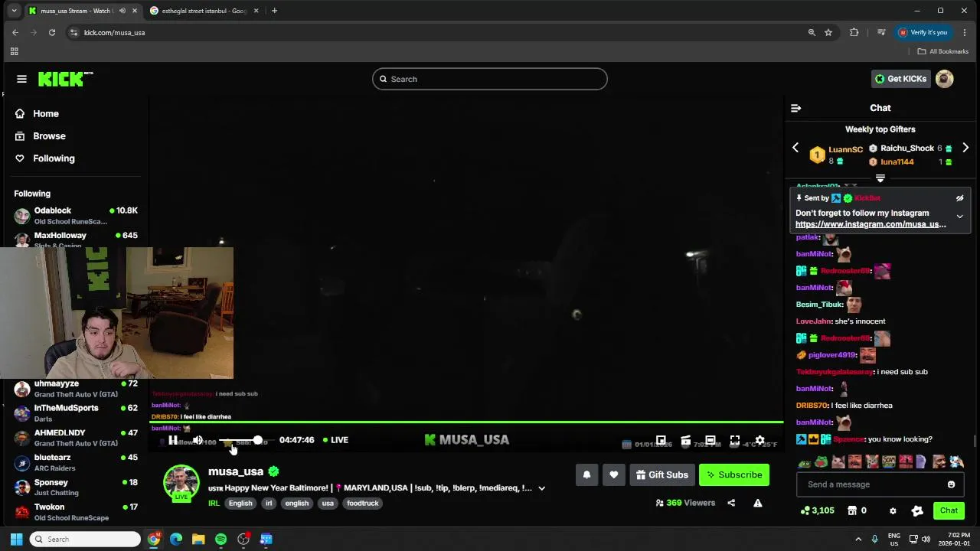Open the emote picker smiley
Viewport: 980px width, 551px height.
coord(951,484)
